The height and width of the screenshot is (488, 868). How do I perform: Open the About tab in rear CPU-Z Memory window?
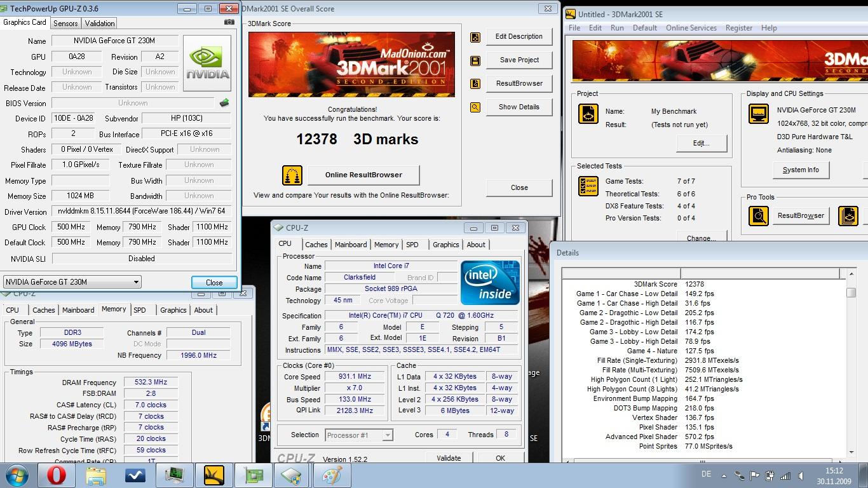(203, 310)
